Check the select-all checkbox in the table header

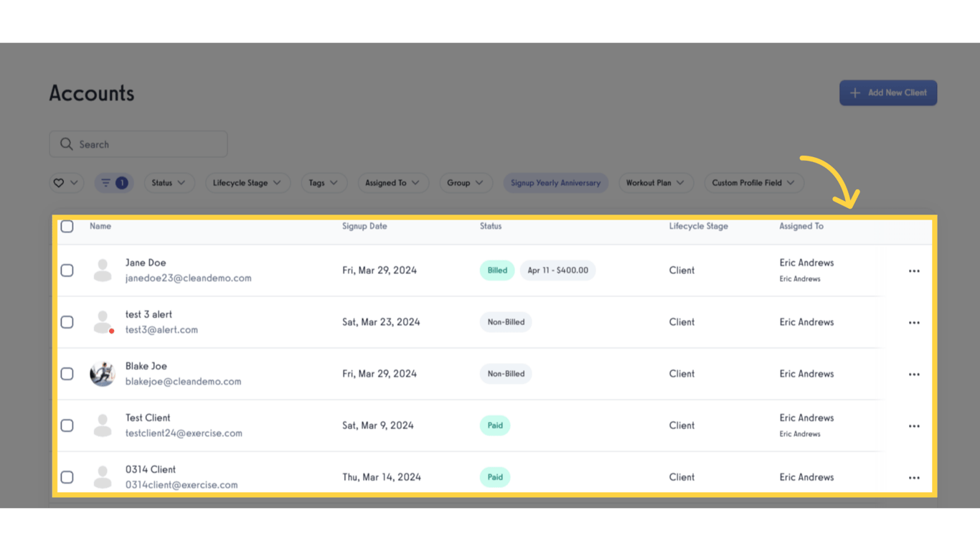point(67,226)
